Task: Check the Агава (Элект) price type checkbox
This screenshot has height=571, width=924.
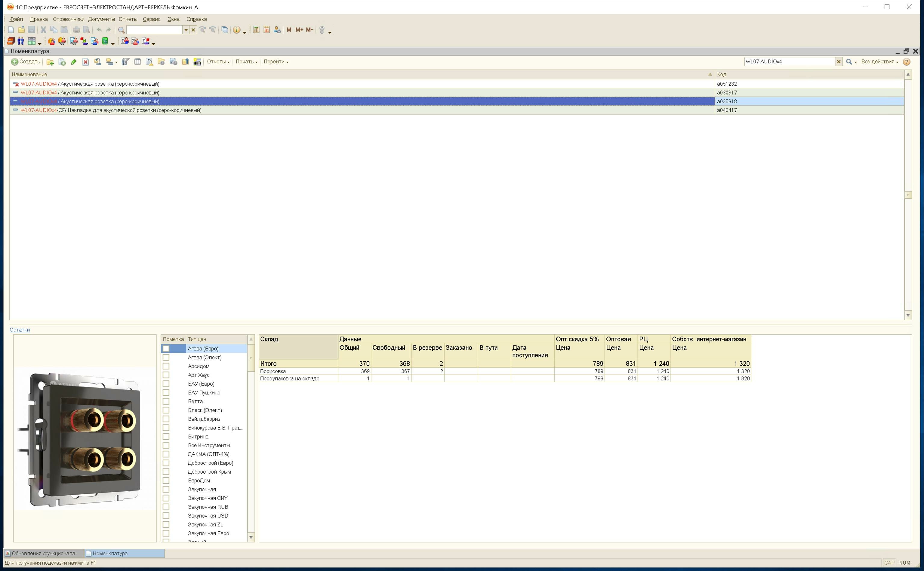Action: click(166, 357)
